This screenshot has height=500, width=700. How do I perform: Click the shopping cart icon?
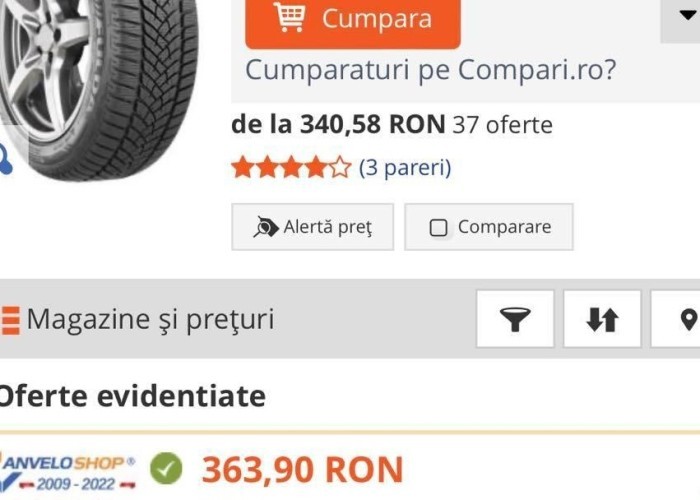290,17
